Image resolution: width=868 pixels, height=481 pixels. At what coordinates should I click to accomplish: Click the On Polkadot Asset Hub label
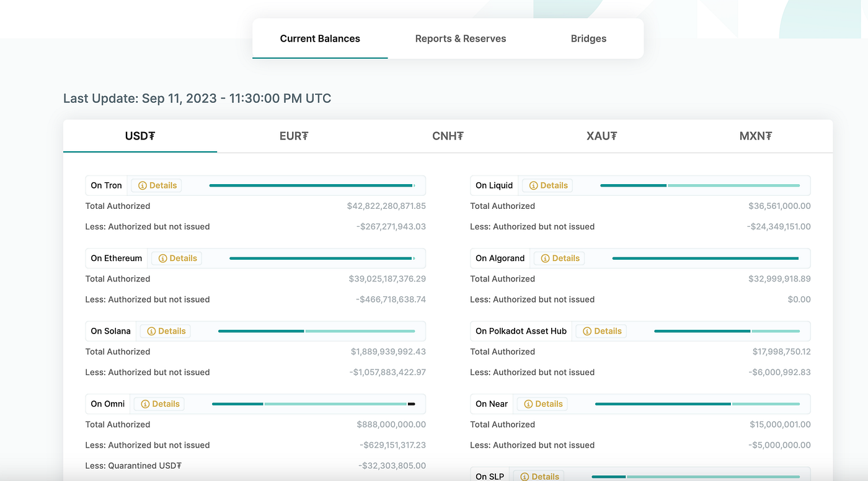coord(521,331)
